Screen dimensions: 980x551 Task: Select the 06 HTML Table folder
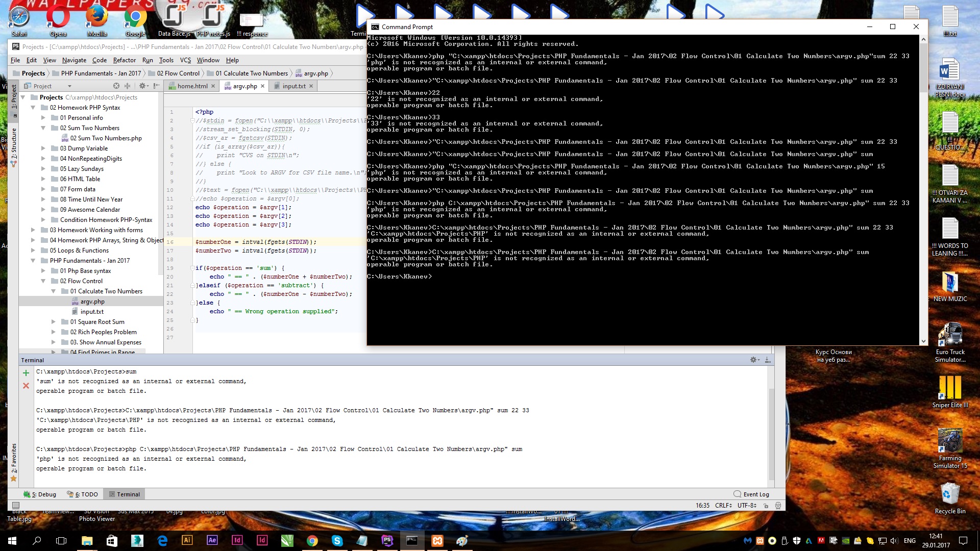pyautogui.click(x=80, y=179)
